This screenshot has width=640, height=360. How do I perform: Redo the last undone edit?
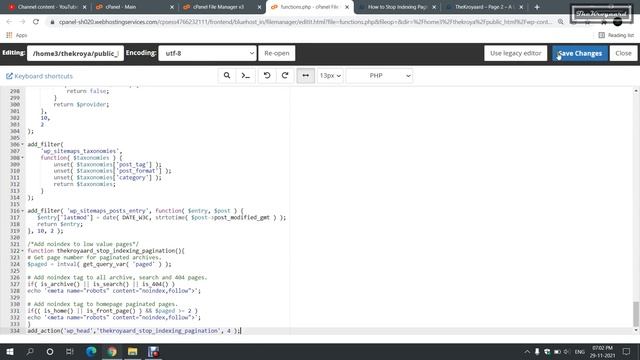285,76
